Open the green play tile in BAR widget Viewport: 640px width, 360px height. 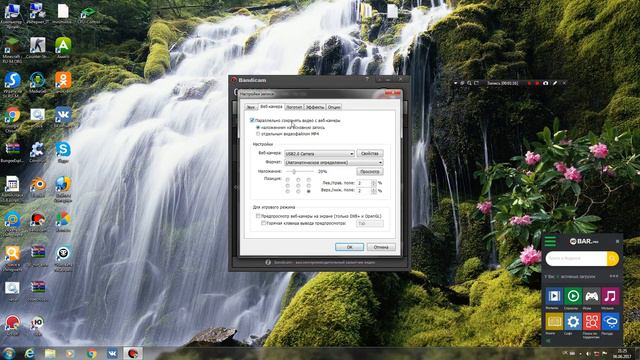(573, 296)
